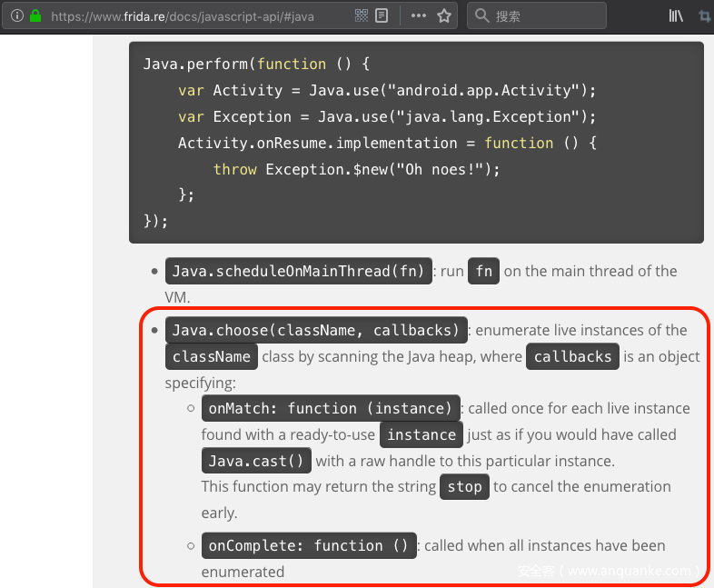Screen dimensions: 714x588
Task: Click the onComplete: function () item
Action: [x=309, y=545]
